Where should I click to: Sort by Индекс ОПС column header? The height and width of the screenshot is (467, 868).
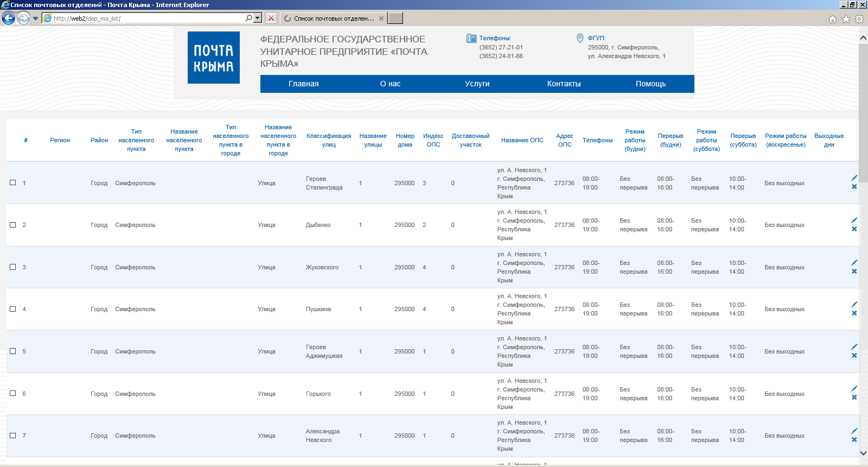tap(433, 140)
